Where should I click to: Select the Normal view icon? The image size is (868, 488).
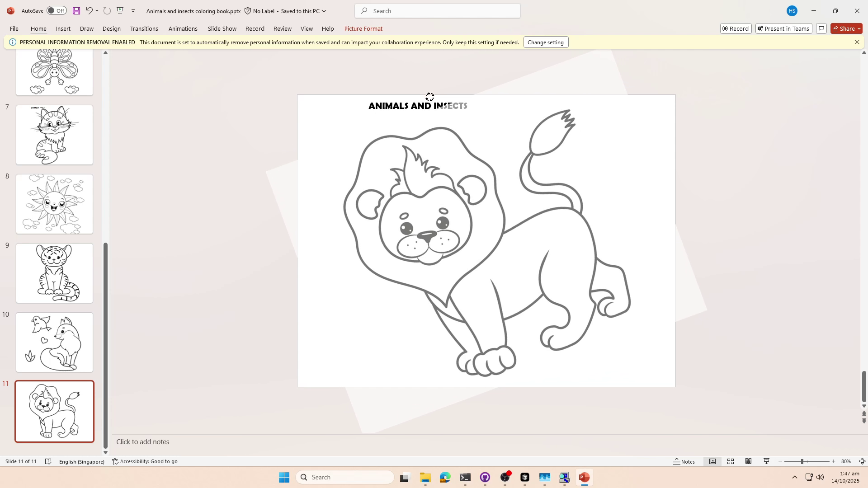click(712, 461)
